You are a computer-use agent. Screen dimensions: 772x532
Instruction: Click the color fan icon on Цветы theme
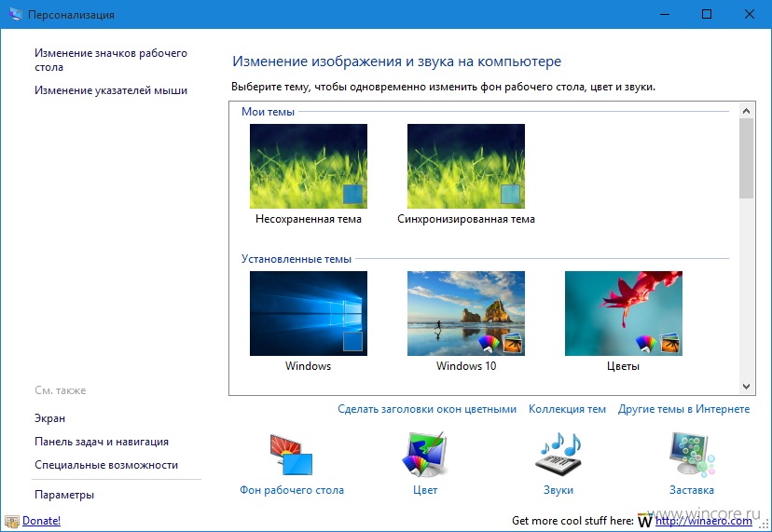click(x=646, y=343)
